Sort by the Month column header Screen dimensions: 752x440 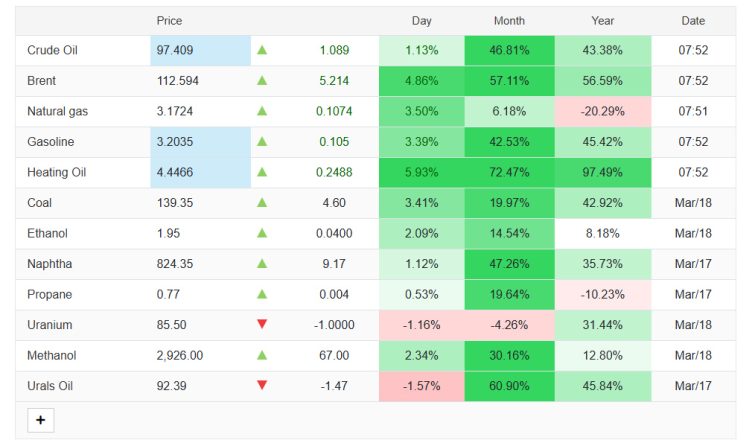[x=509, y=21]
